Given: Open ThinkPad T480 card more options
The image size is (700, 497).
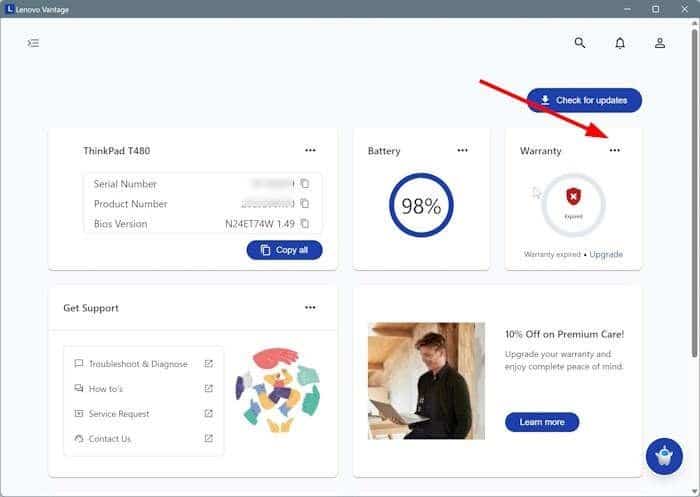Looking at the screenshot, I should (310, 150).
